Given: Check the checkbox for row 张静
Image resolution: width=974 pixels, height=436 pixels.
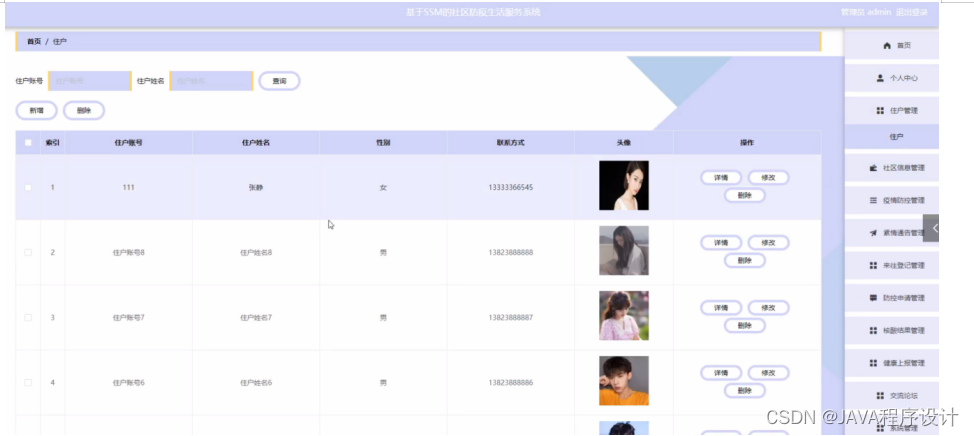Looking at the screenshot, I should tap(28, 188).
